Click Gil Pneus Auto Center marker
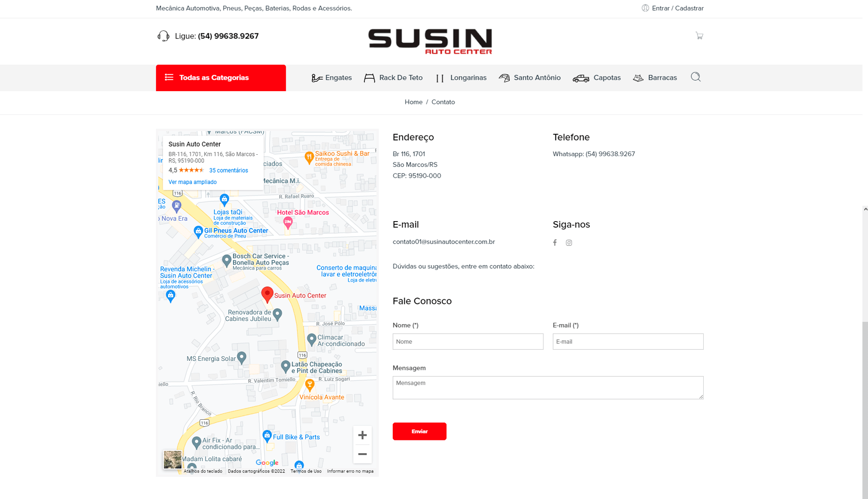Image resolution: width=868 pixels, height=499 pixels. coord(198,232)
